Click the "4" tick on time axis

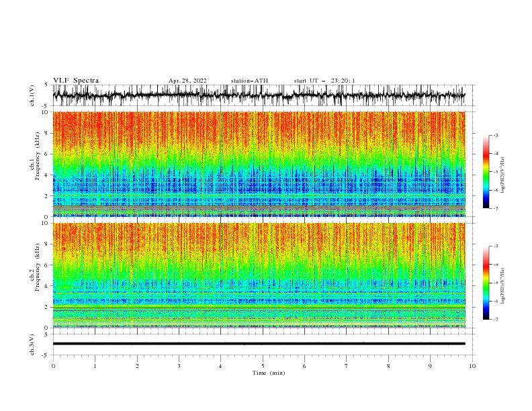point(220,366)
